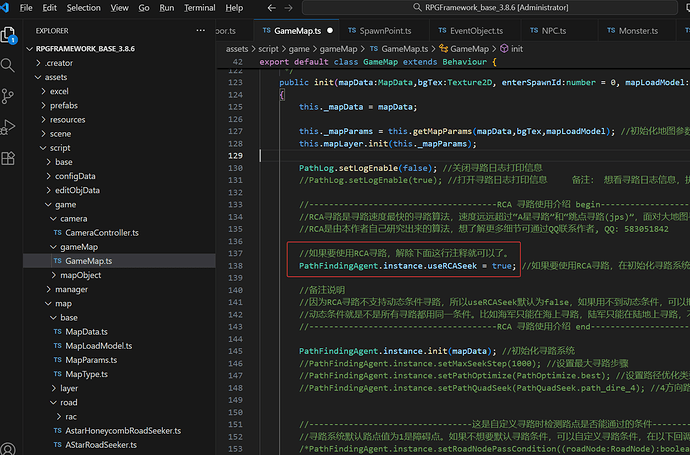Collapse the assets folder
Viewport: 690px width, 455px height.
pyautogui.click(x=56, y=76)
